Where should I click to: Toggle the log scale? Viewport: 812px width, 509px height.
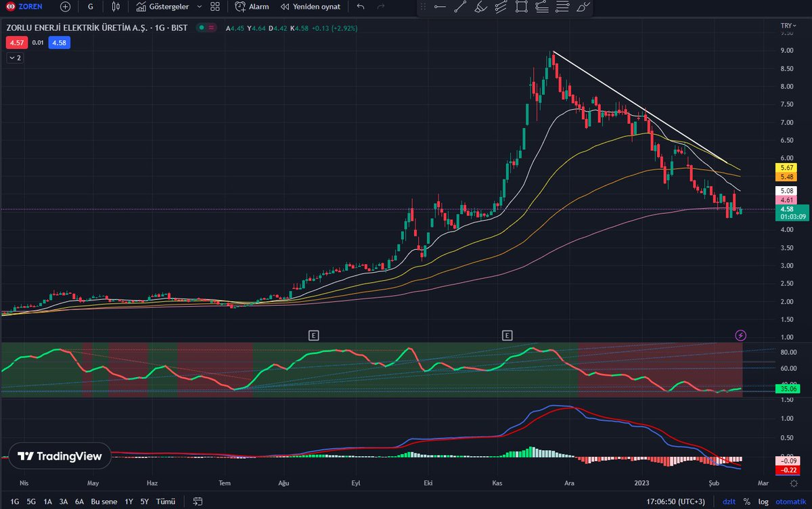(x=763, y=502)
